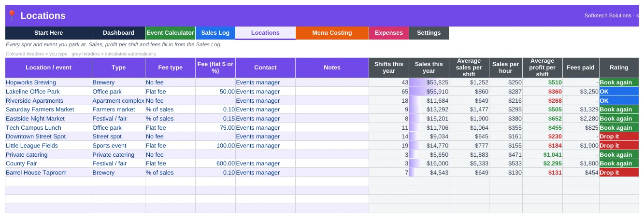Select the 100.00 fee cell
Screen dimensions: 644x218
215,146
